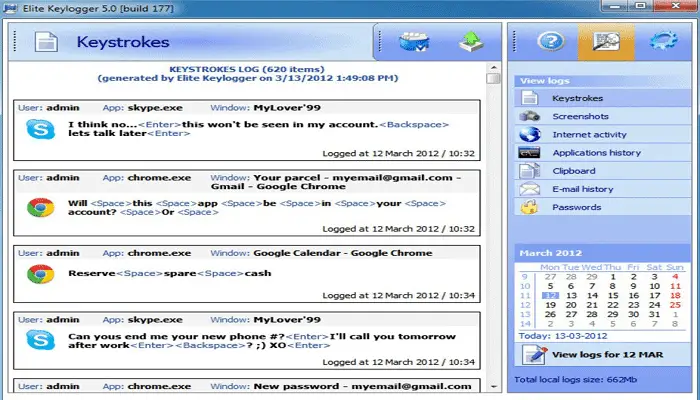Click the Passwords padlock icon
Image resolution: width=700 pixels, height=400 pixels.
click(529, 207)
